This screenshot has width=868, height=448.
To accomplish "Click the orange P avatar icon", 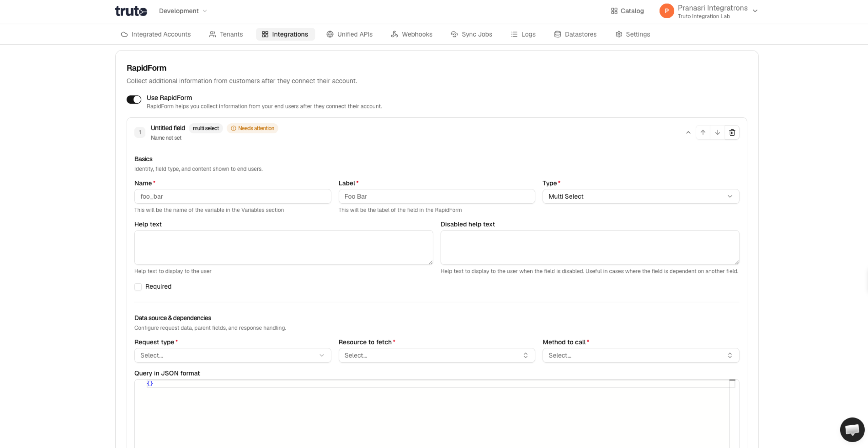I will 667,11.
